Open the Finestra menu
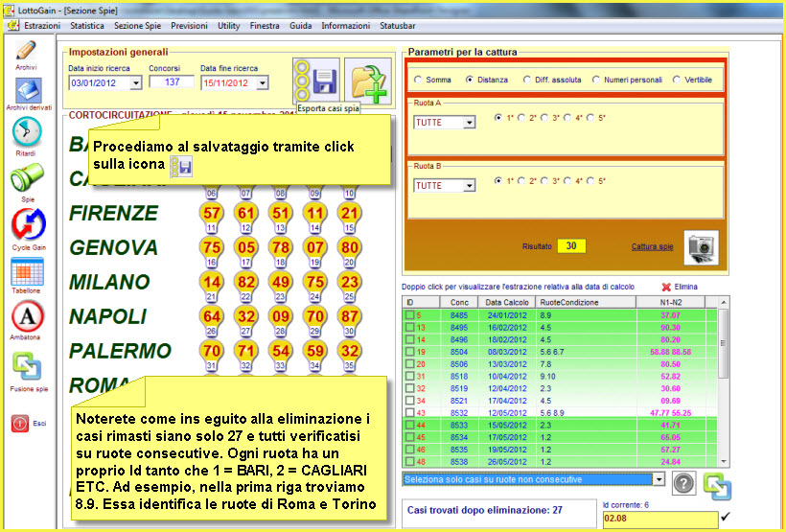 click(x=265, y=26)
